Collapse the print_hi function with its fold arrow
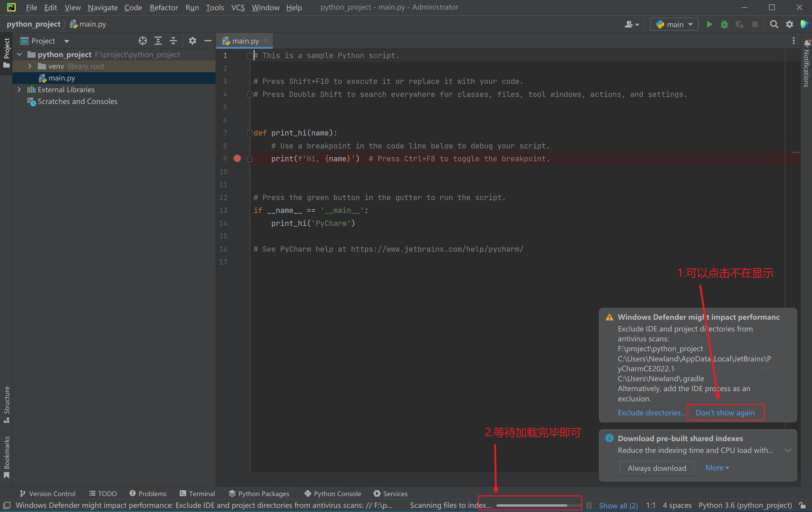This screenshot has width=812, height=512. pyautogui.click(x=250, y=133)
